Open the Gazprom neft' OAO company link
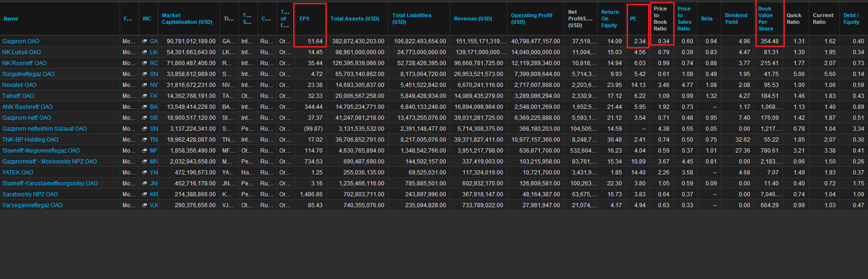868x279 pixels. (27, 118)
